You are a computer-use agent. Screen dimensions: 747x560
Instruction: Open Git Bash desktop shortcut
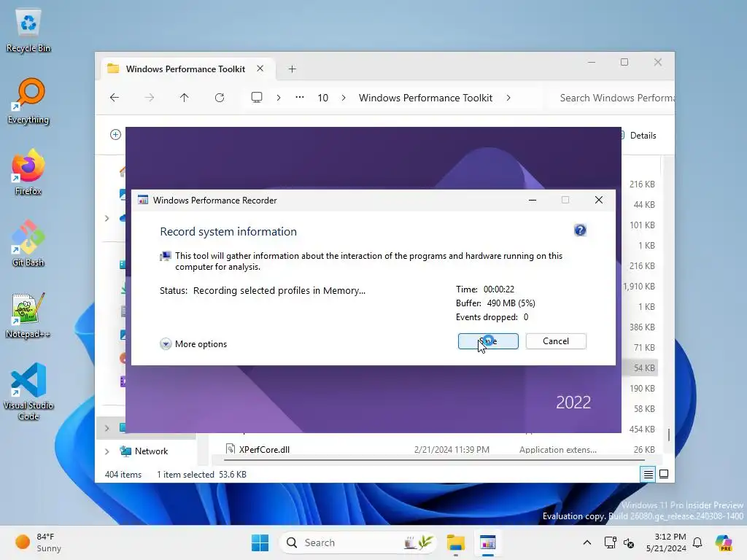(x=28, y=244)
